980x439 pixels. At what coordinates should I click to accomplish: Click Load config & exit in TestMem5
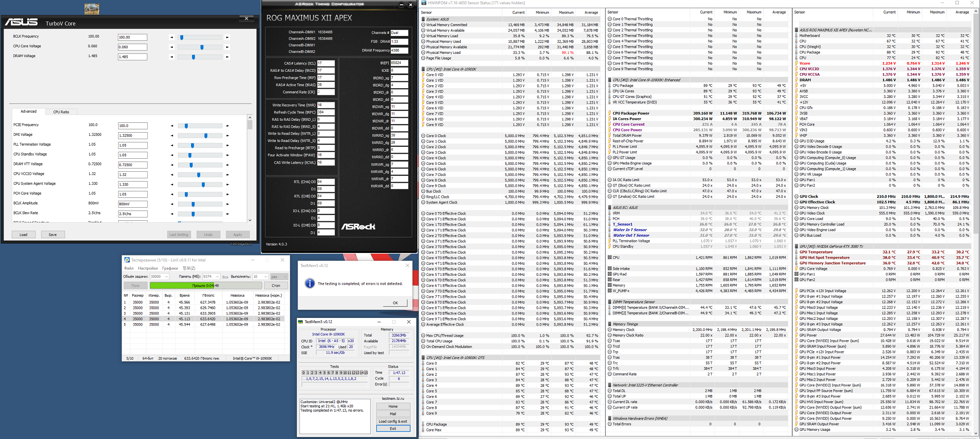(x=393, y=421)
